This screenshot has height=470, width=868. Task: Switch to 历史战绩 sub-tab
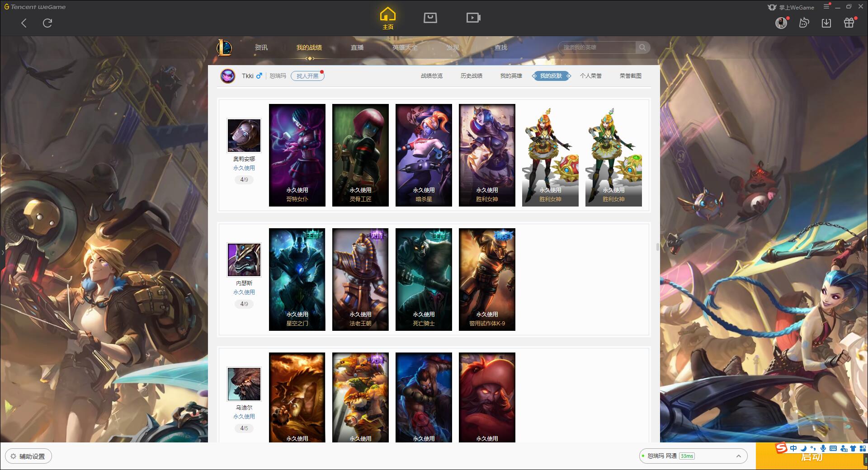point(472,76)
